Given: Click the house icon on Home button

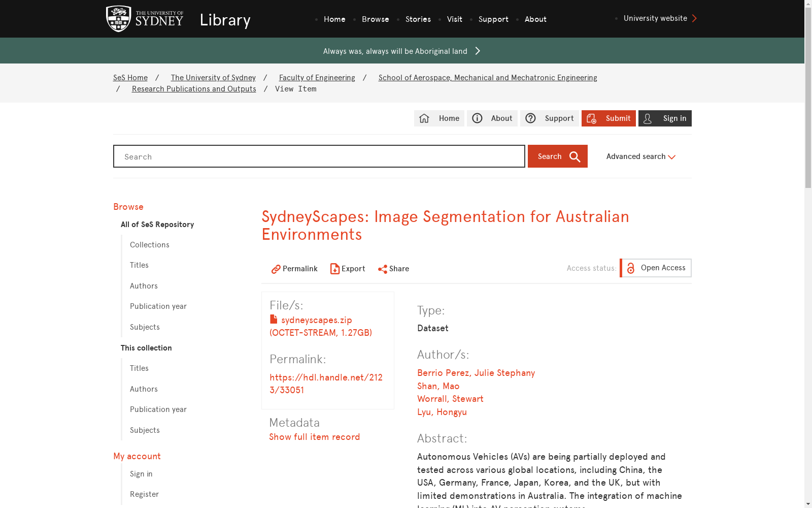Looking at the screenshot, I should coord(424,118).
